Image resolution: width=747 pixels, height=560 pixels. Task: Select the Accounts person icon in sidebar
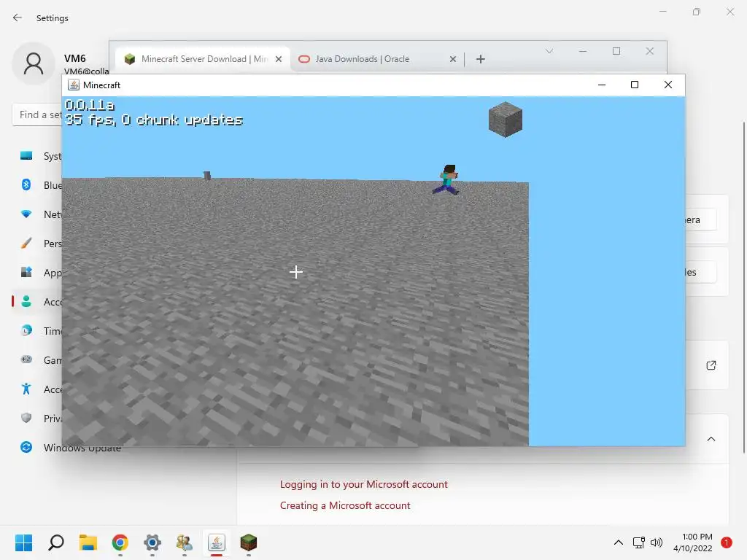pyautogui.click(x=26, y=301)
